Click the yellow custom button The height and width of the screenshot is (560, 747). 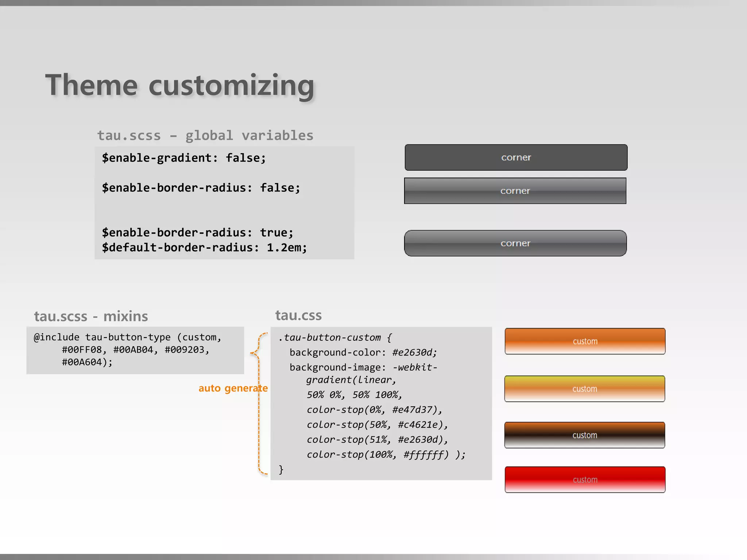click(584, 389)
